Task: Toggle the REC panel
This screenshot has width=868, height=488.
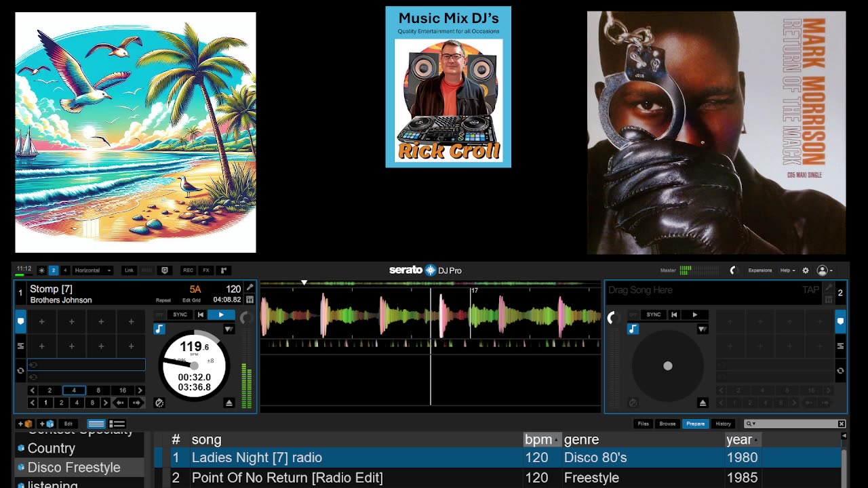Action: point(188,270)
